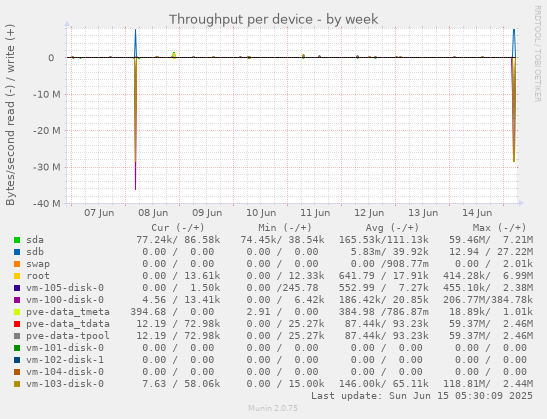This screenshot has height=419, width=547.
Task: Click the blue sdb legend color swatch
Action: [17, 252]
